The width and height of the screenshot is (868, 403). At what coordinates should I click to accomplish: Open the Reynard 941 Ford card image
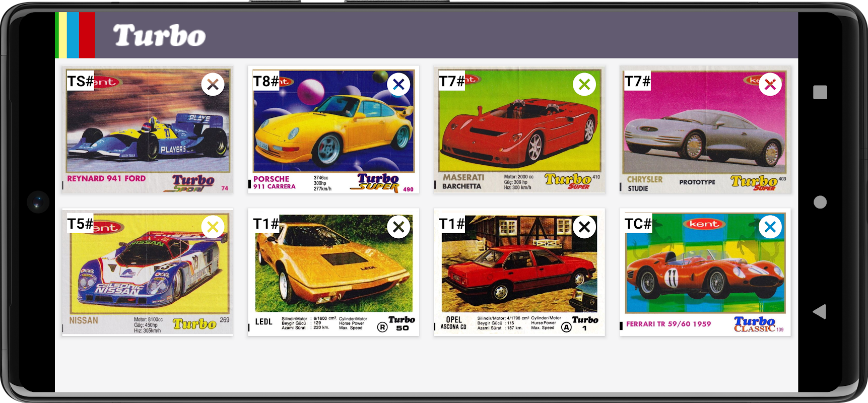pyautogui.click(x=148, y=130)
